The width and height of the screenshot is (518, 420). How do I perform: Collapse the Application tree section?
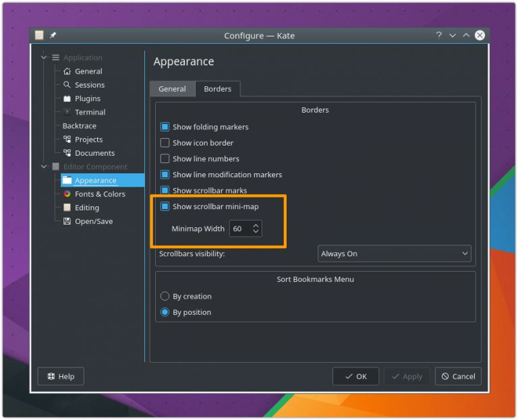pyautogui.click(x=45, y=58)
